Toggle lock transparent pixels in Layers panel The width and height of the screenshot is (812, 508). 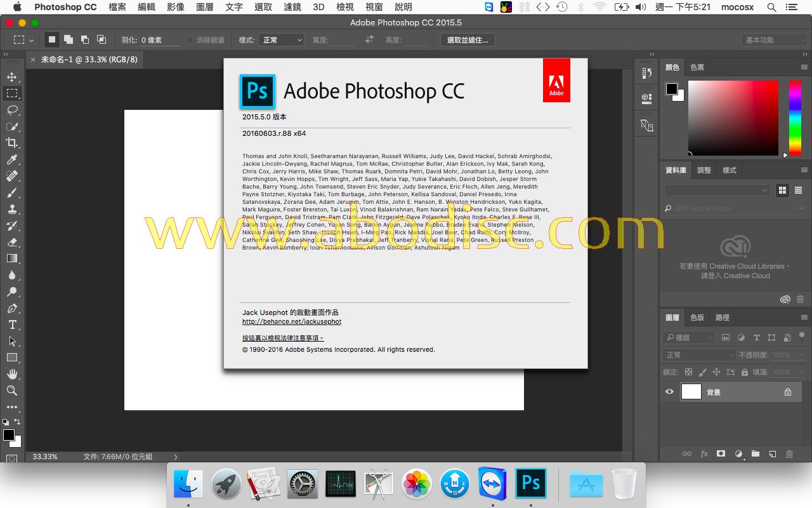[689, 372]
